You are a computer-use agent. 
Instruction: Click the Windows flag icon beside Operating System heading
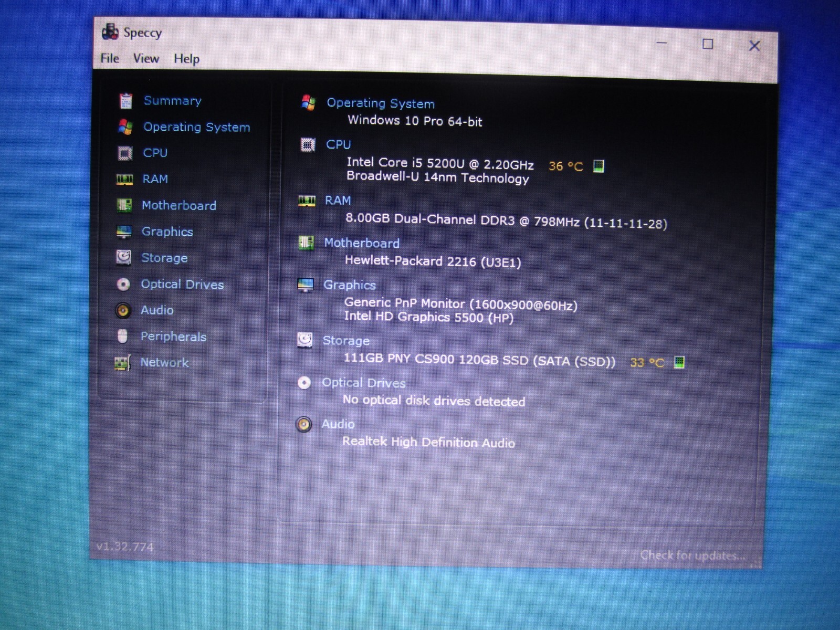[308, 102]
